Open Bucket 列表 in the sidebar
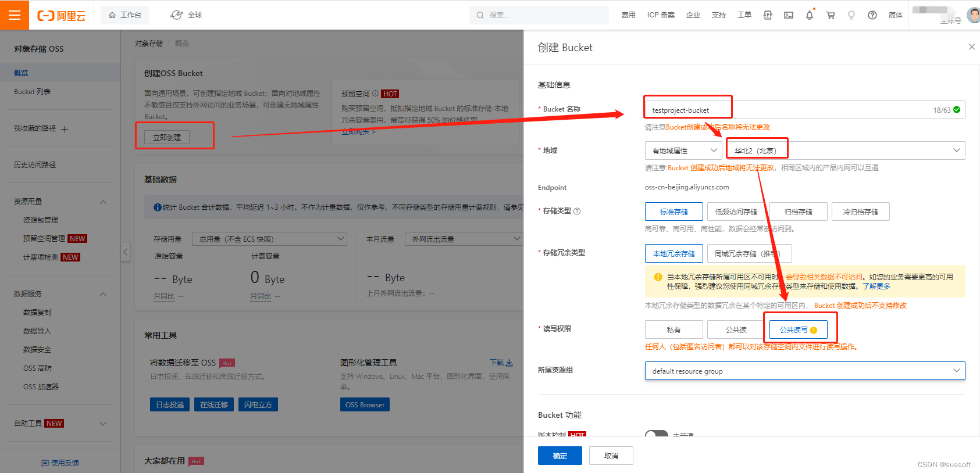Image resolution: width=980 pixels, height=473 pixels. (33, 92)
